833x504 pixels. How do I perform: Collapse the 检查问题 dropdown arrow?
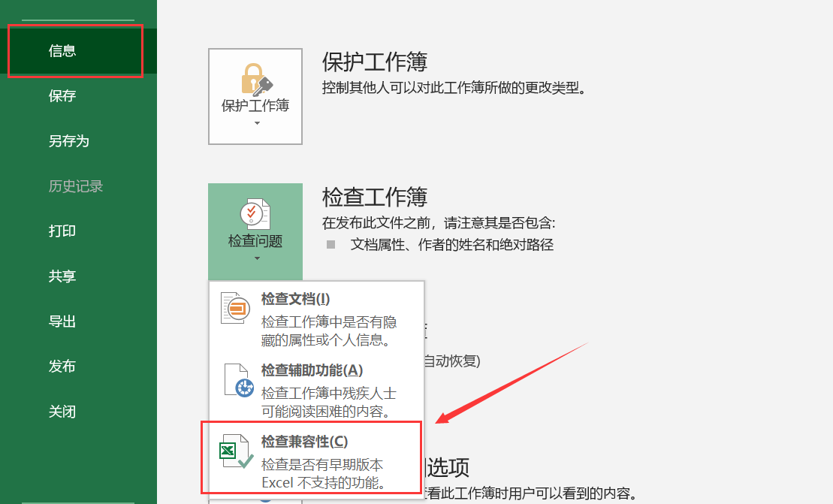[257, 258]
